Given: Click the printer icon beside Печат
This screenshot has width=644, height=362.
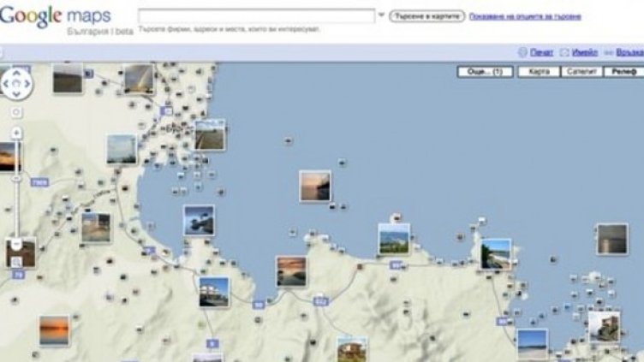Looking at the screenshot, I should tap(523, 51).
